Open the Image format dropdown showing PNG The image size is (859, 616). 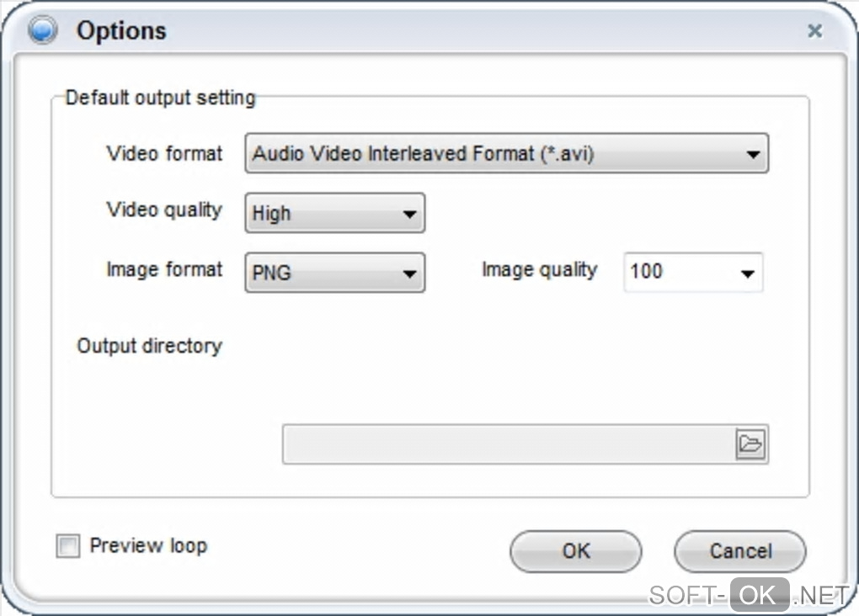[334, 273]
